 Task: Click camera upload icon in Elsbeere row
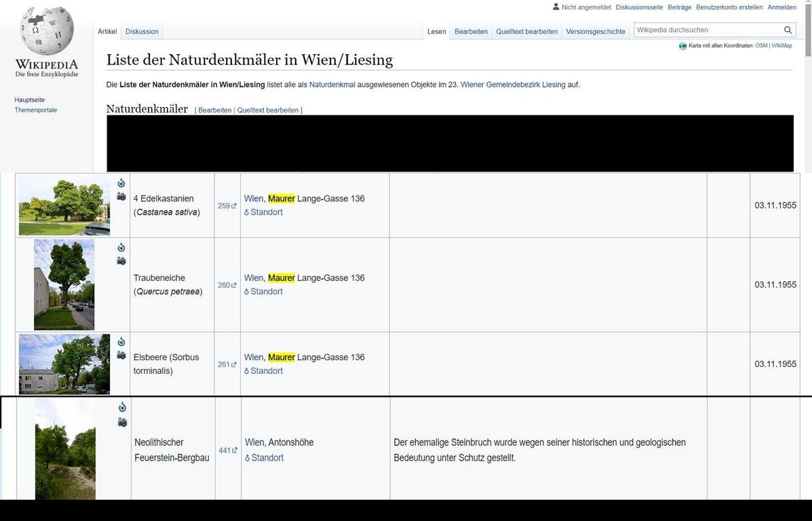pyautogui.click(x=121, y=355)
